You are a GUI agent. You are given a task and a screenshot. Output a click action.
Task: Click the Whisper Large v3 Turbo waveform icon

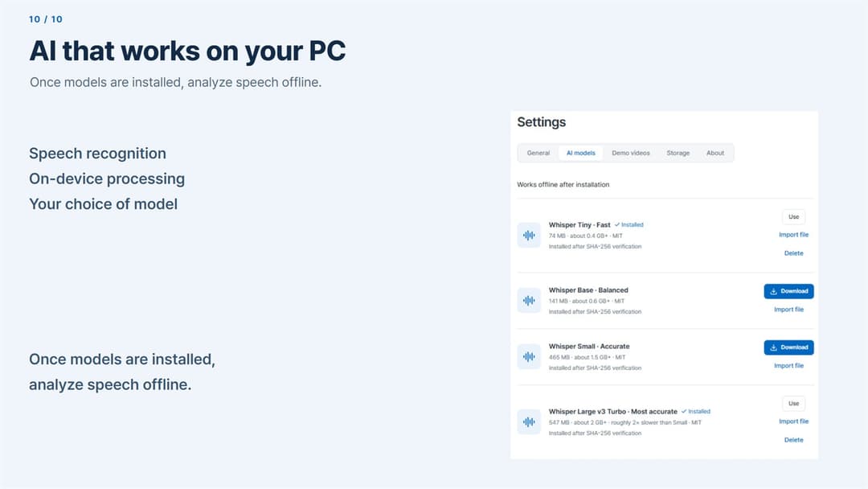click(529, 421)
